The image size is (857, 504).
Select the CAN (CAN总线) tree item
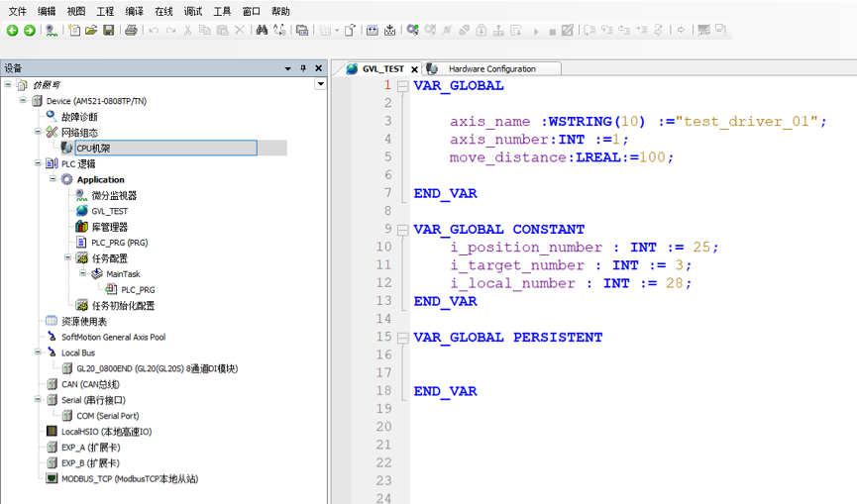pos(90,384)
